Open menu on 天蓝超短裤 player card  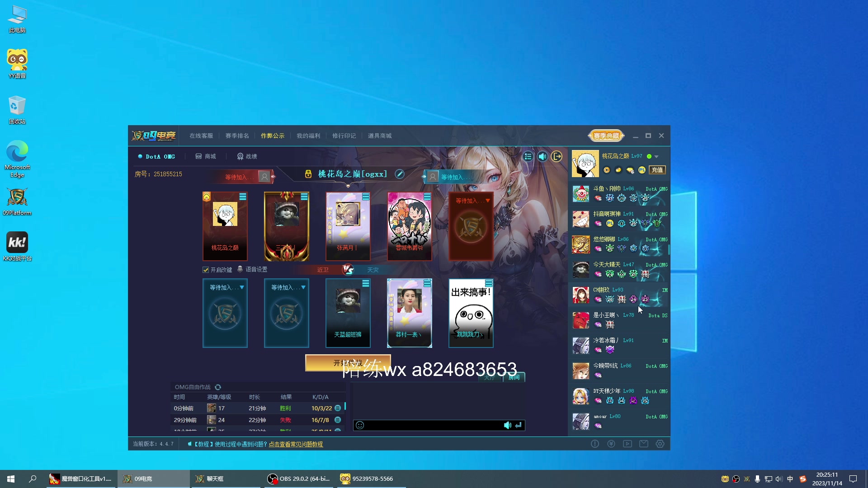366,283
